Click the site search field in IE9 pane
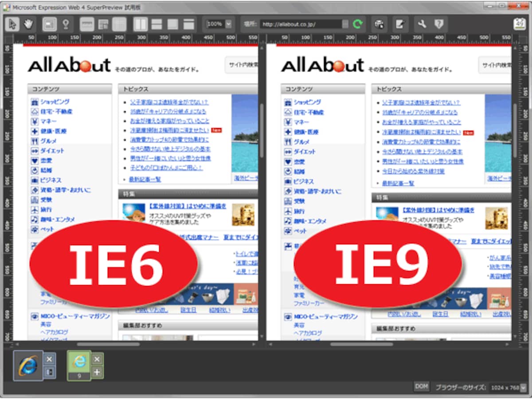 coord(495,65)
